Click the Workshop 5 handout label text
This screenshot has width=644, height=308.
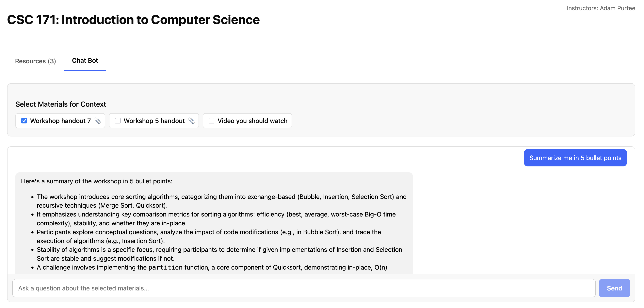coord(154,121)
